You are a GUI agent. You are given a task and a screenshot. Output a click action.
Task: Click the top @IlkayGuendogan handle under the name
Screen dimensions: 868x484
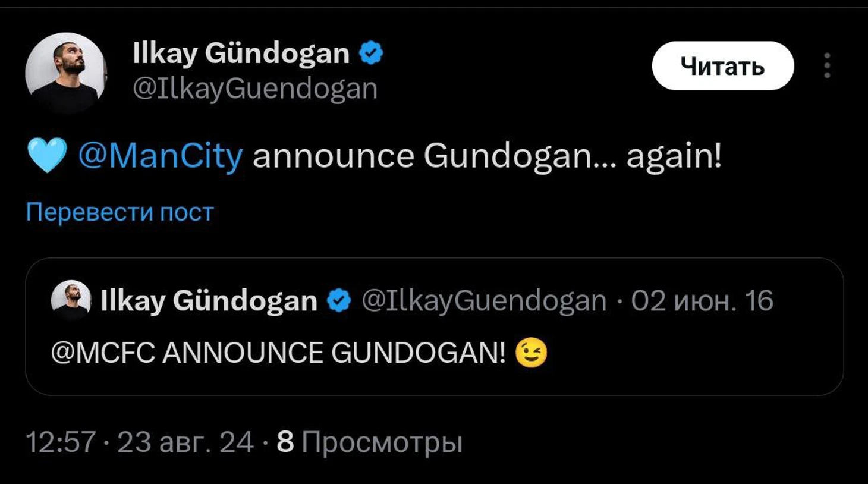tap(255, 89)
